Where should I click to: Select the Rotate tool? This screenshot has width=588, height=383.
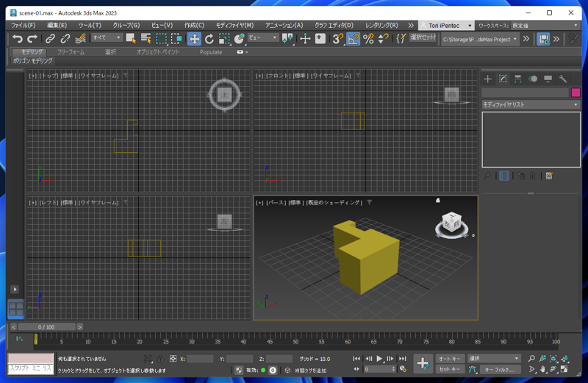point(209,39)
